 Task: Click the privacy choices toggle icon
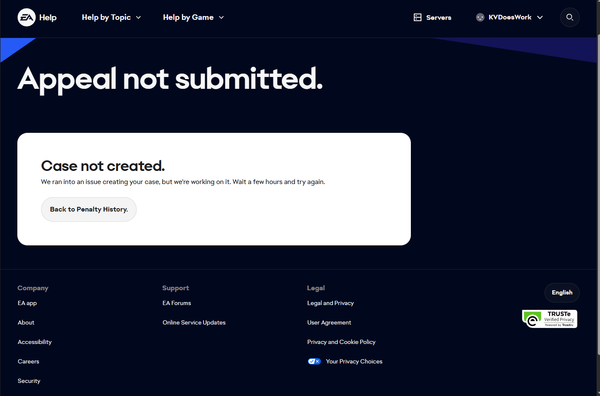coord(314,361)
